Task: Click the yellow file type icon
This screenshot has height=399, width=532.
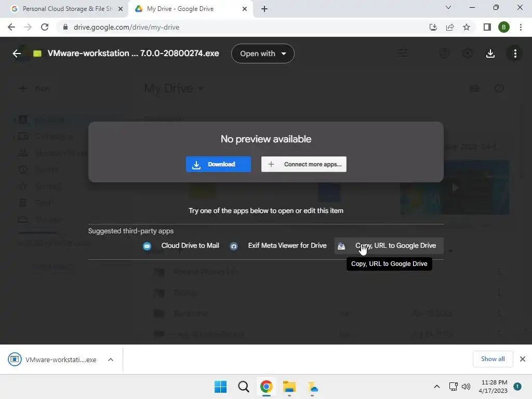Action: 37,54
